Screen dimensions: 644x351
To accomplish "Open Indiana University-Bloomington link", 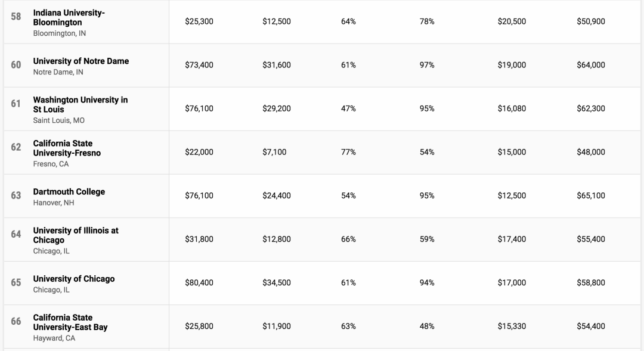I will tap(69, 17).
